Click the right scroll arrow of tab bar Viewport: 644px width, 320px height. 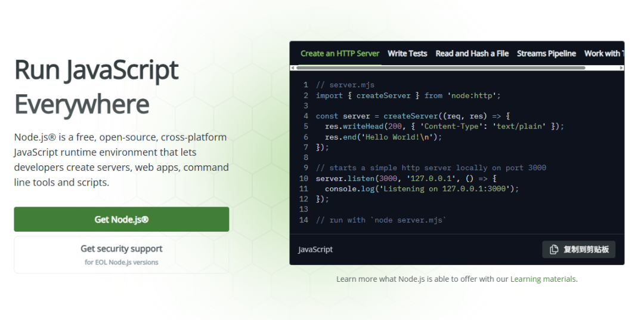click(x=621, y=68)
